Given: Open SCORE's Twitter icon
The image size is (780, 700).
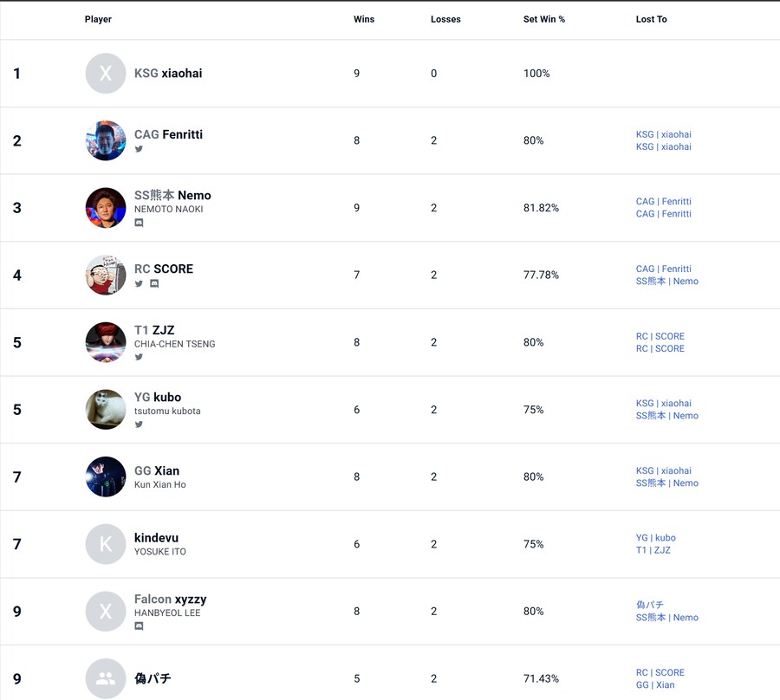Looking at the screenshot, I should coord(139,283).
